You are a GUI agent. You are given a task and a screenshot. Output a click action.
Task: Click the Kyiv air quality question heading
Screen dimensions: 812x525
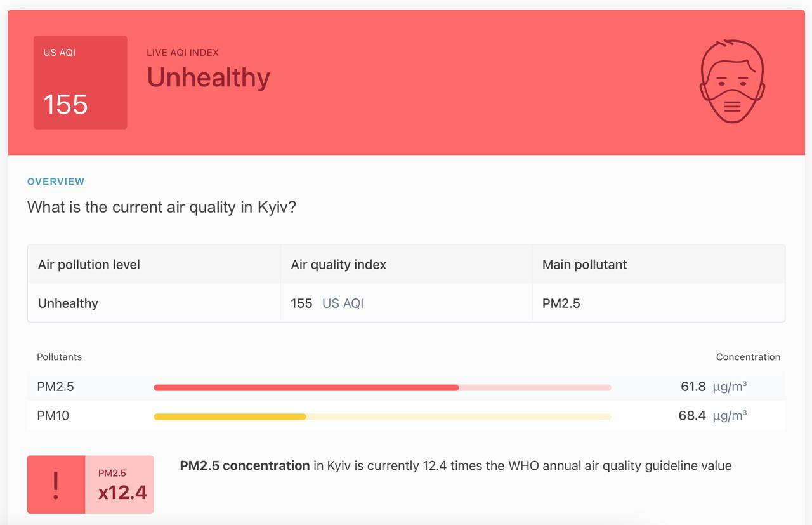pyautogui.click(x=161, y=207)
